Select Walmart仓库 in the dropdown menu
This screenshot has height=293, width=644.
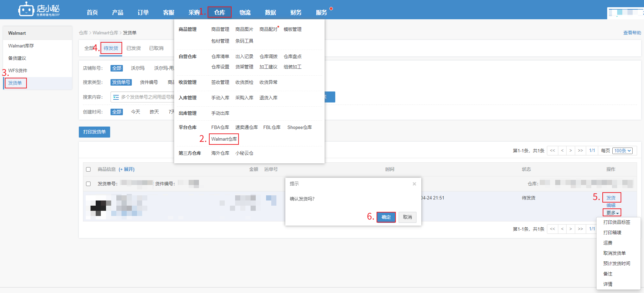click(x=224, y=139)
